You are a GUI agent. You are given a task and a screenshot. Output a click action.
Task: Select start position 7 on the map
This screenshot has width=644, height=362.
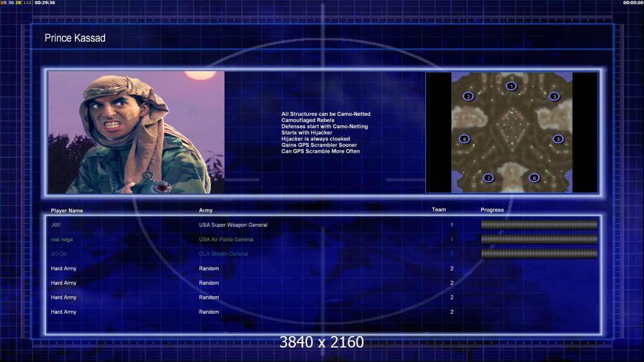tap(488, 178)
